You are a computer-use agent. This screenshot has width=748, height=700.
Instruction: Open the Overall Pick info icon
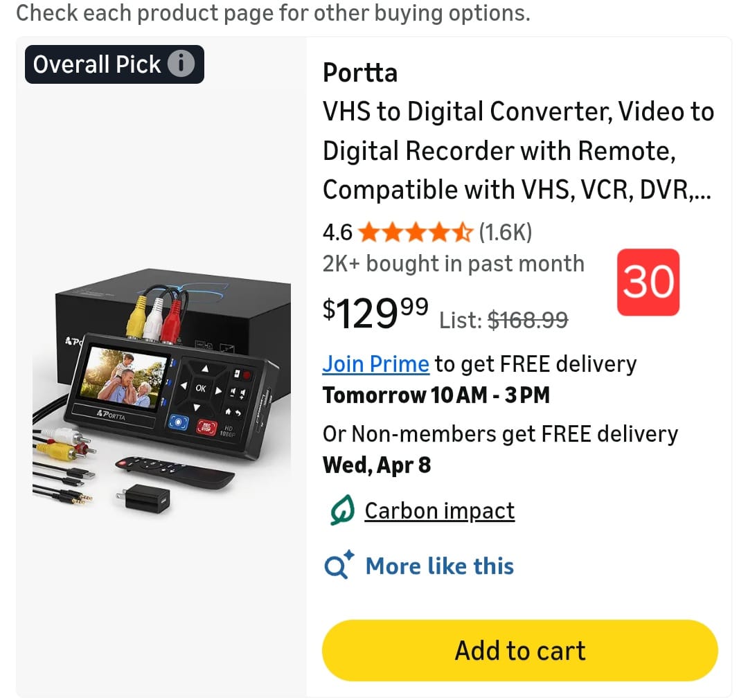(181, 64)
